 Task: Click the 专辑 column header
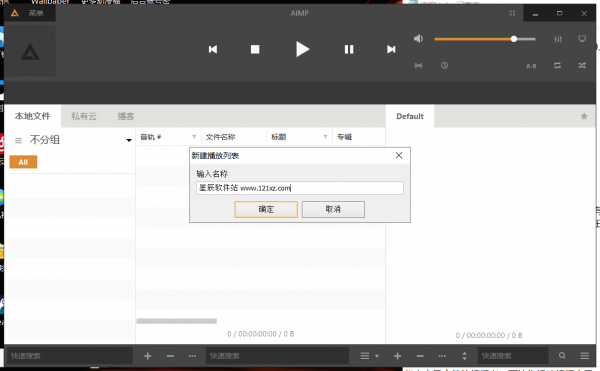[359, 137]
